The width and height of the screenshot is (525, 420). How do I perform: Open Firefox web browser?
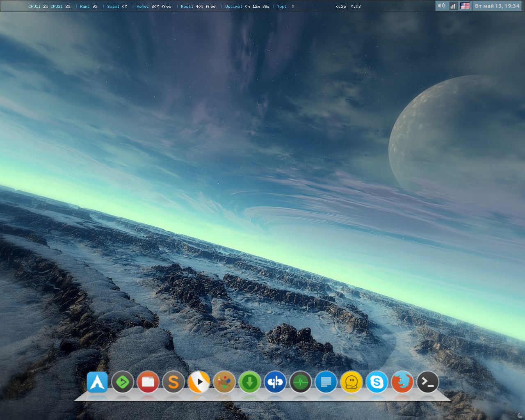click(402, 382)
